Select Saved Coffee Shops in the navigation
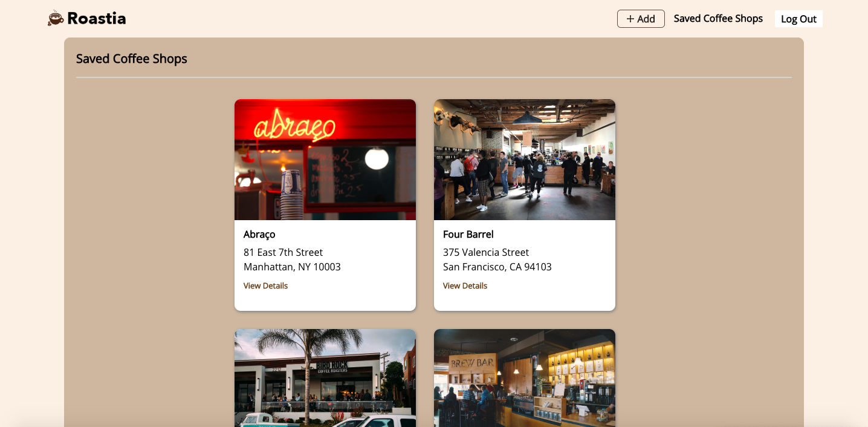 (x=718, y=19)
